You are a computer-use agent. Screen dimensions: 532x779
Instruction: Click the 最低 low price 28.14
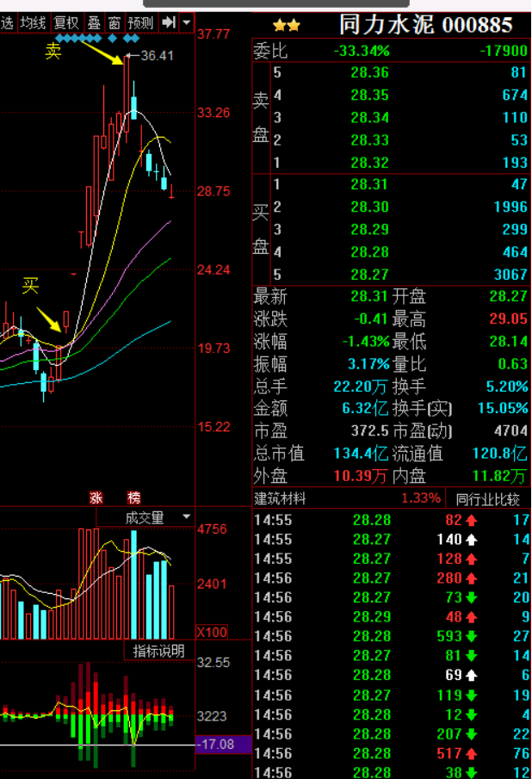pos(508,342)
